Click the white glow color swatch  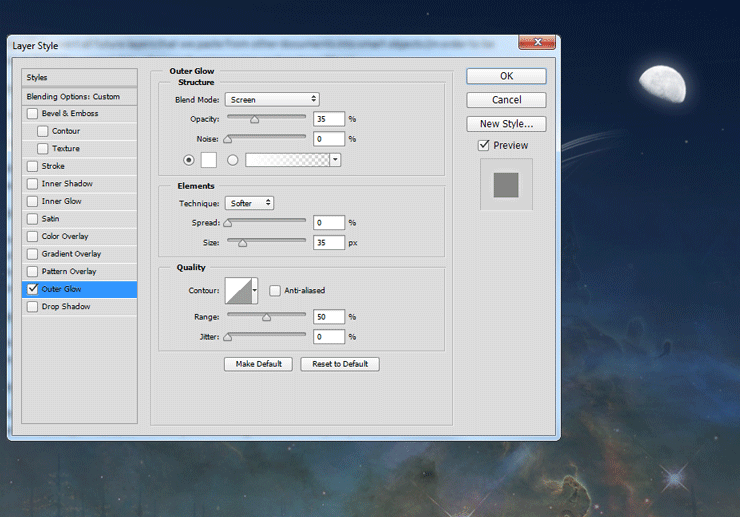click(x=209, y=159)
